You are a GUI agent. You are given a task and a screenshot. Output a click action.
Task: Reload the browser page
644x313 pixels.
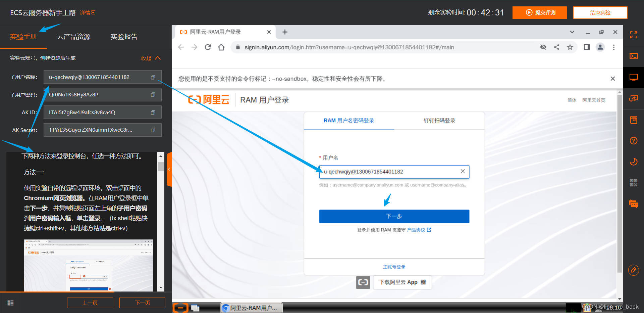click(208, 47)
